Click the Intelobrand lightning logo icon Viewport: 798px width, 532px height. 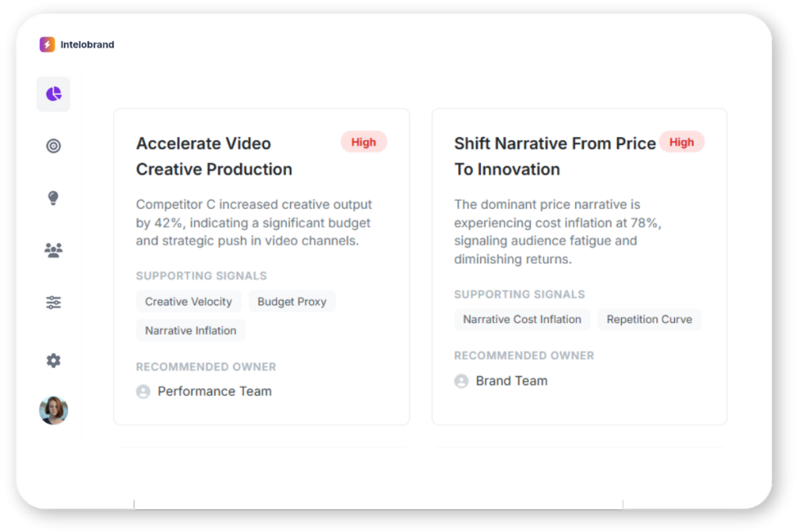(x=48, y=44)
